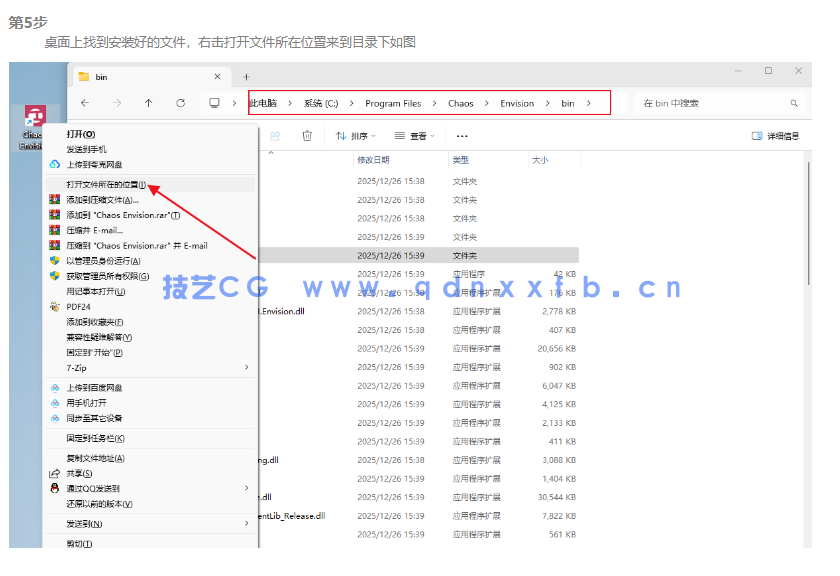
Task: Click the new tab plus button
Action: click(246, 77)
